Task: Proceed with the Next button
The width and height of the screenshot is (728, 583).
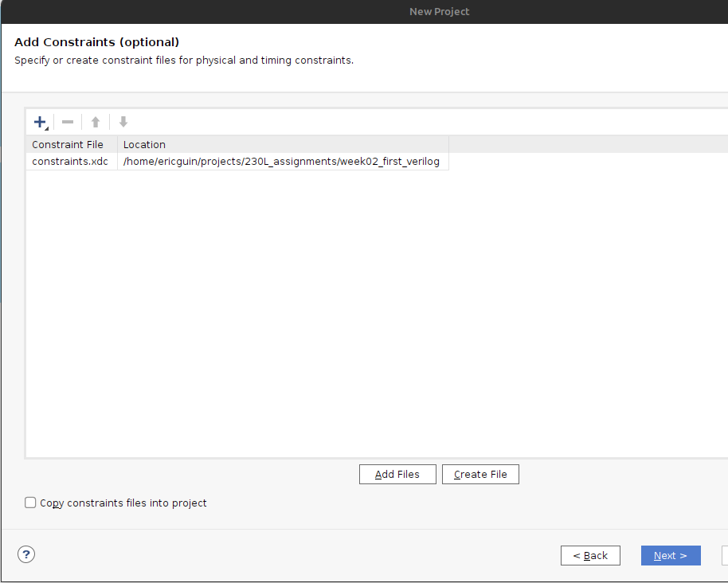Action: pos(670,555)
